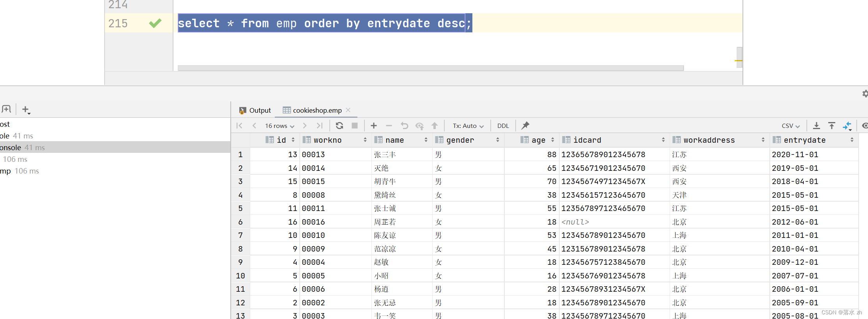868x319 pixels.
Task: Sort by the gender column header
Action: [468, 140]
